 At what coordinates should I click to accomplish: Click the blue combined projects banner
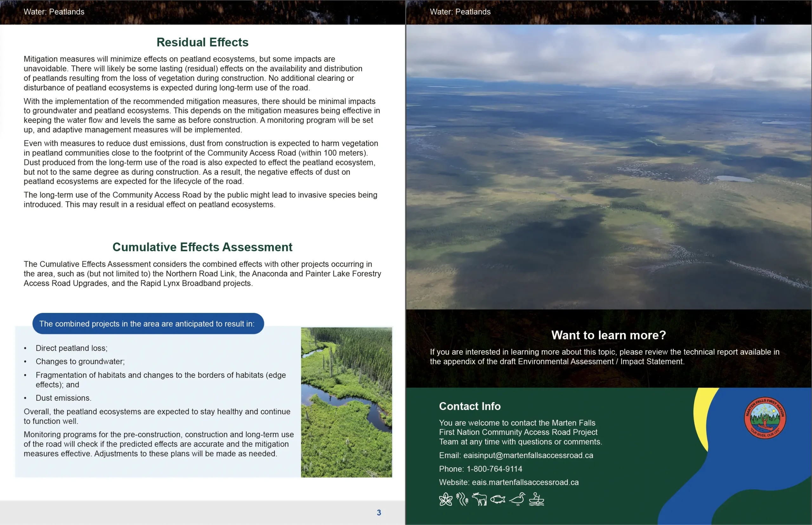click(148, 323)
